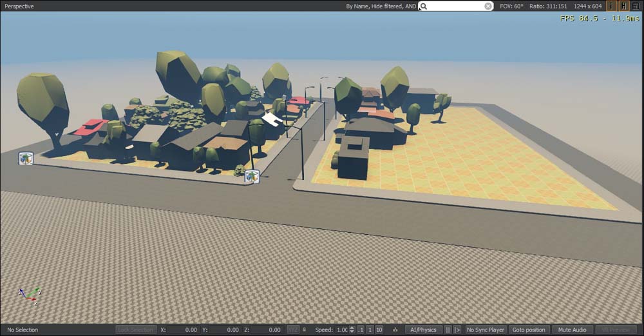Toggle No Sync Player
The height and width of the screenshot is (336, 644).
pyautogui.click(x=486, y=330)
